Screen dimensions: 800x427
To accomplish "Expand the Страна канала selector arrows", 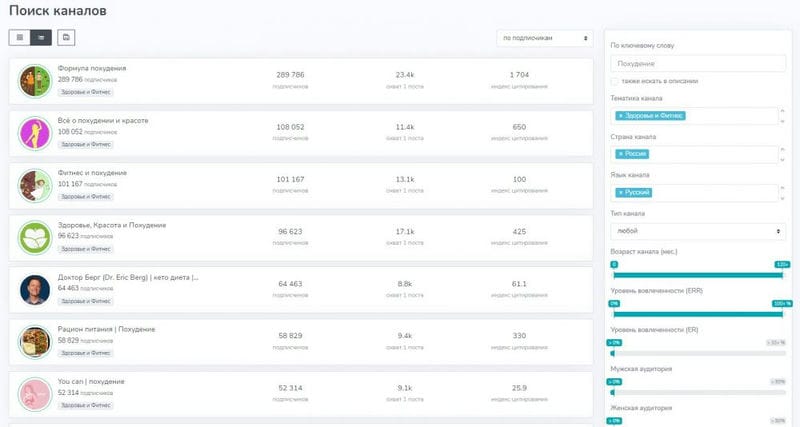I will pyautogui.click(x=782, y=154).
